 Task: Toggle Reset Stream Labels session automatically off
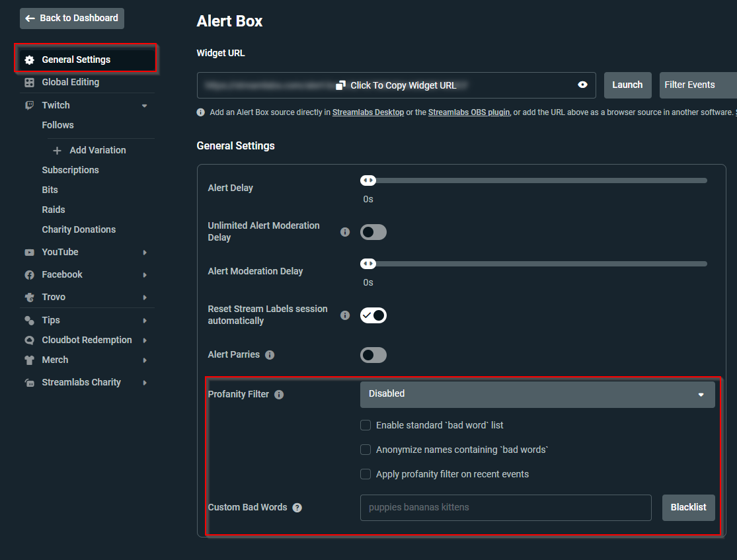click(x=373, y=315)
